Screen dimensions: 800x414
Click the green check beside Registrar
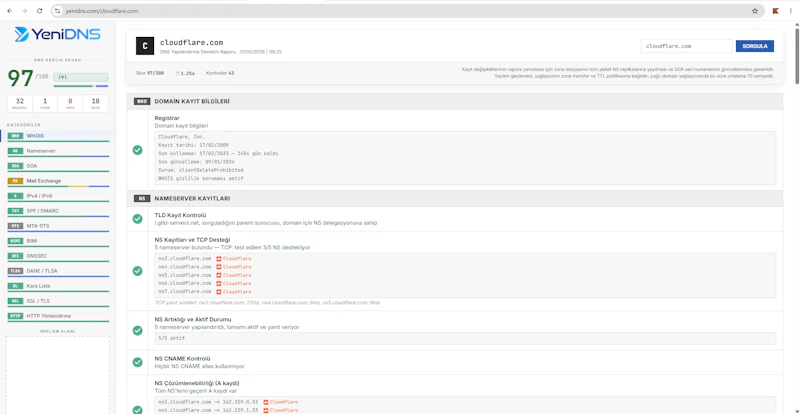click(137, 150)
